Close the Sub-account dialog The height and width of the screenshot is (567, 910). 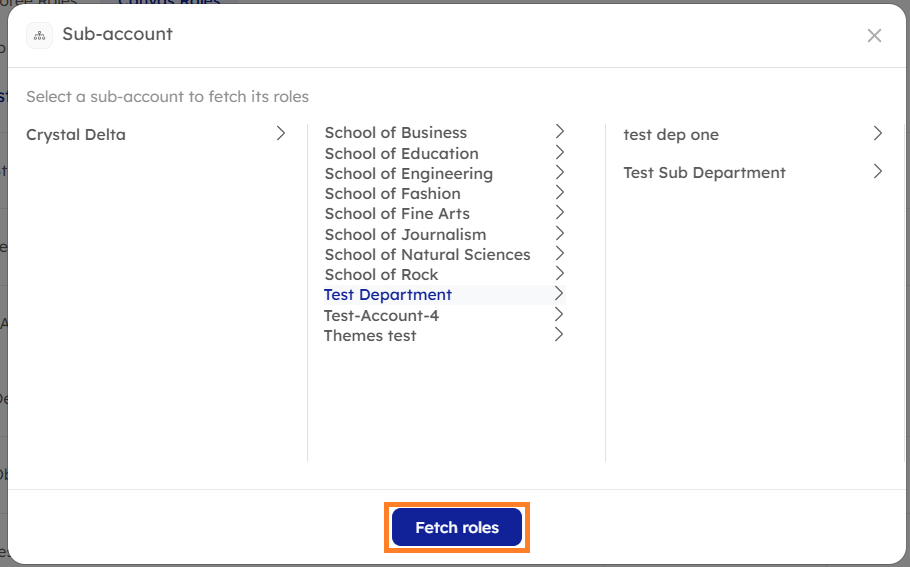874,36
